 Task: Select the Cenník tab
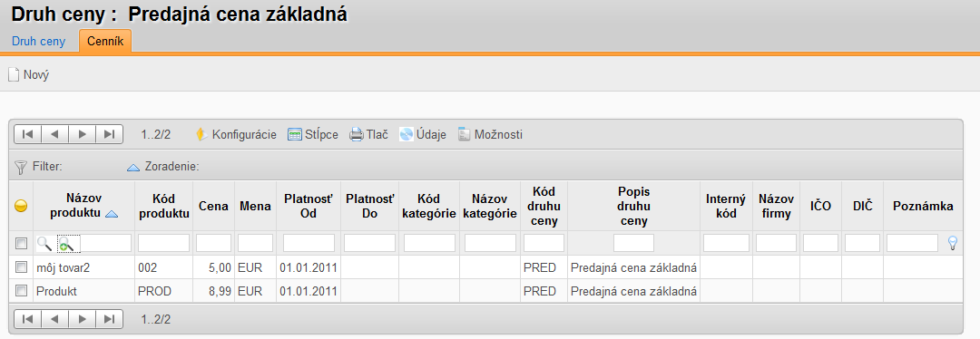[x=105, y=42]
